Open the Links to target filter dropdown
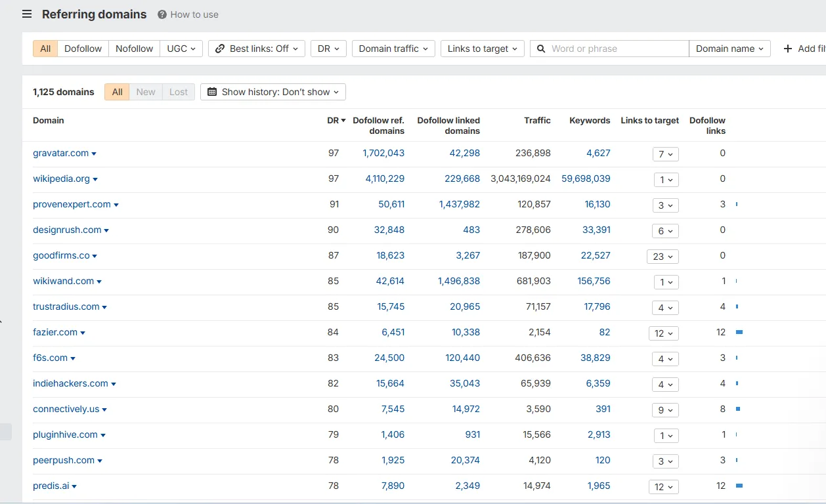 tap(482, 49)
